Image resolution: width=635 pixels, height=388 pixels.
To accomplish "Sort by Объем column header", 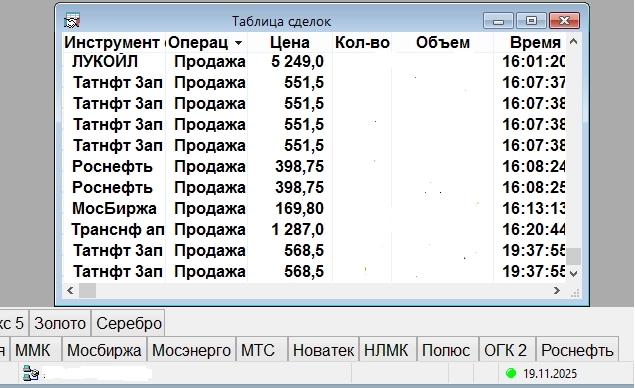I will point(443,42).
